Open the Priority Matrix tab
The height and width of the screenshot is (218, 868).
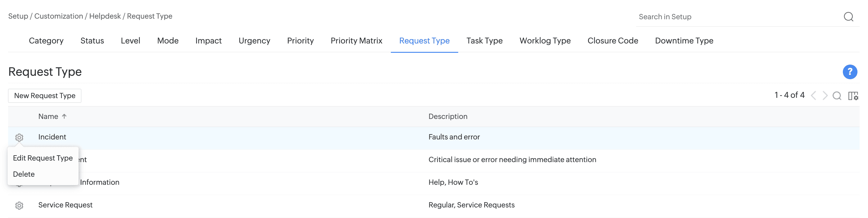coord(356,41)
